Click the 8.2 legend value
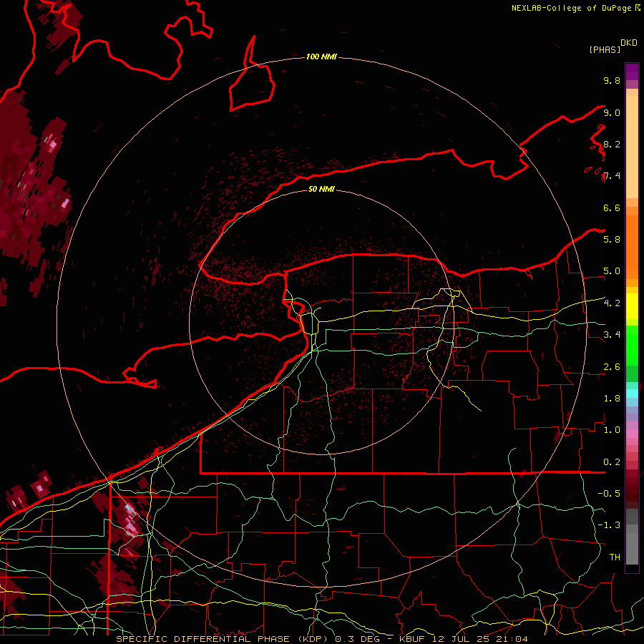Viewport: 644px width, 644px height. (x=612, y=144)
